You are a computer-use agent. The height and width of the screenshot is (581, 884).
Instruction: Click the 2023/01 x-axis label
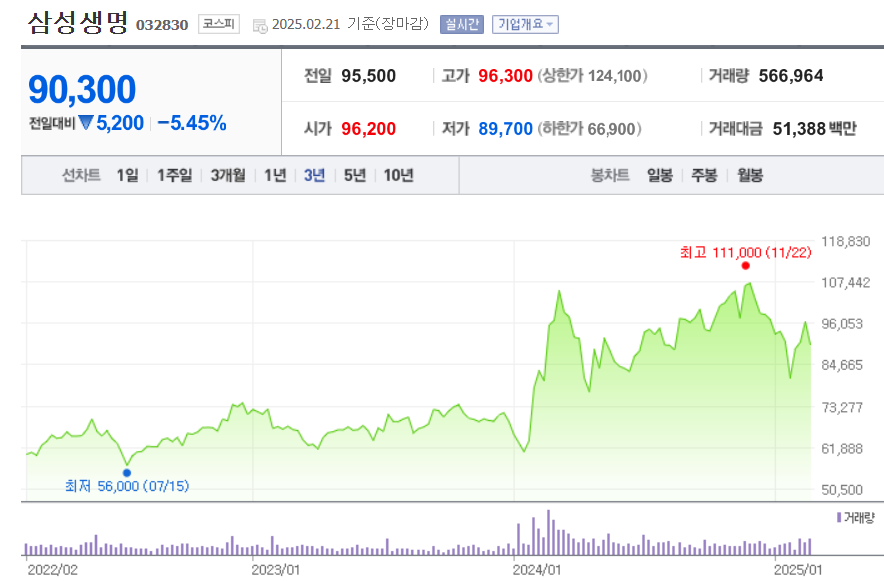[275, 570]
